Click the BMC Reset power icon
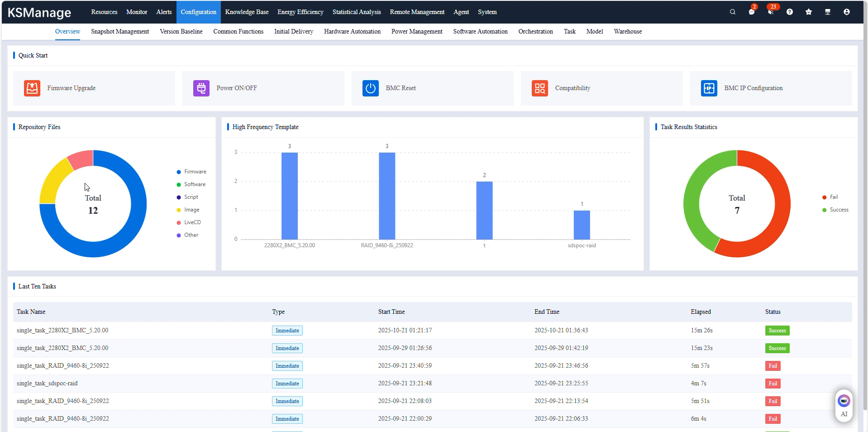Screen dimensions: 868x432 click(x=370, y=88)
